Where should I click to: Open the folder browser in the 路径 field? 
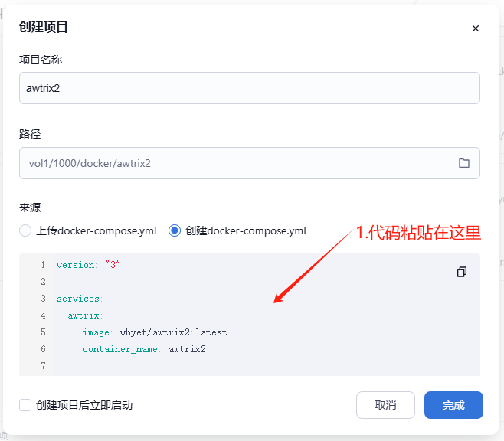[463, 163]
